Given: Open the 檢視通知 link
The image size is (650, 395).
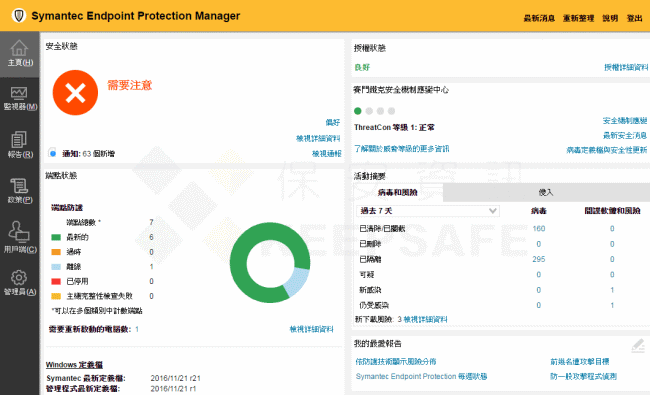Looking at the screenshot, I should pyautogui.click(x=326, y=154).
